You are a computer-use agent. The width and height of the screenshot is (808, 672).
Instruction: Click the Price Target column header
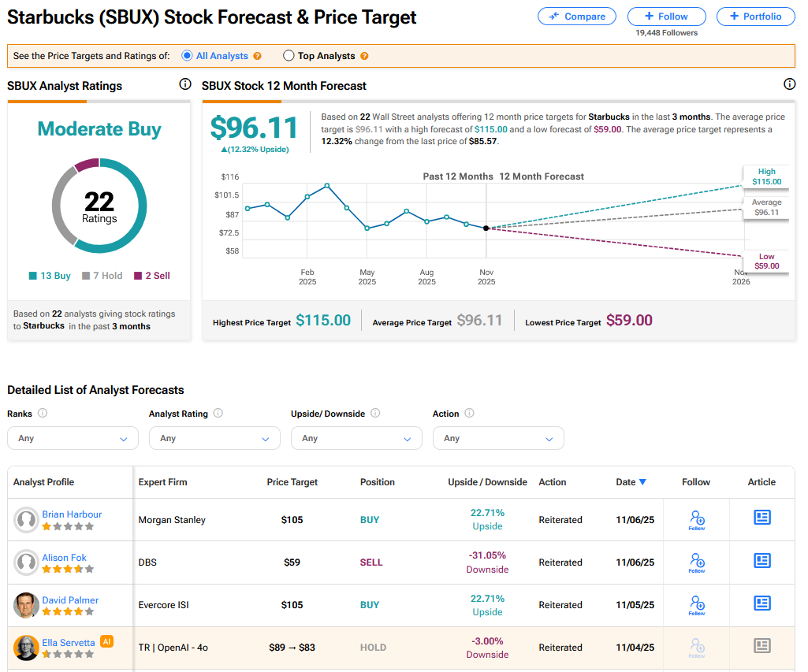pos(292,482)
